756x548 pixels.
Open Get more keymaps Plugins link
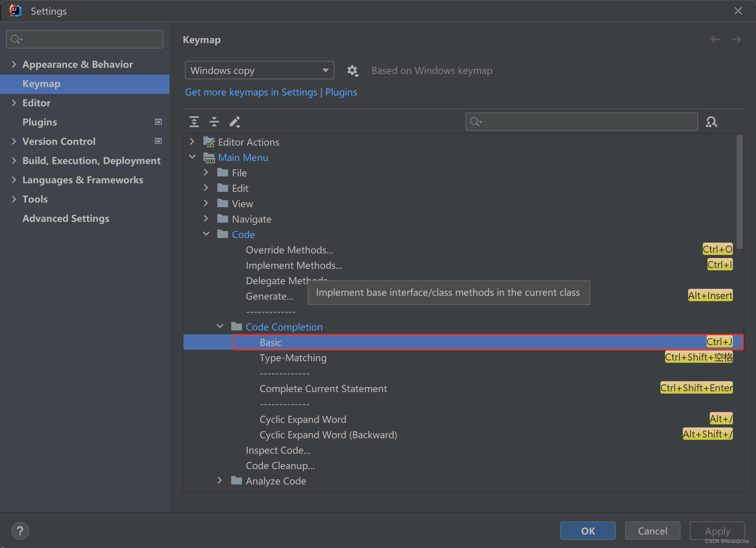tap(271, 92)
